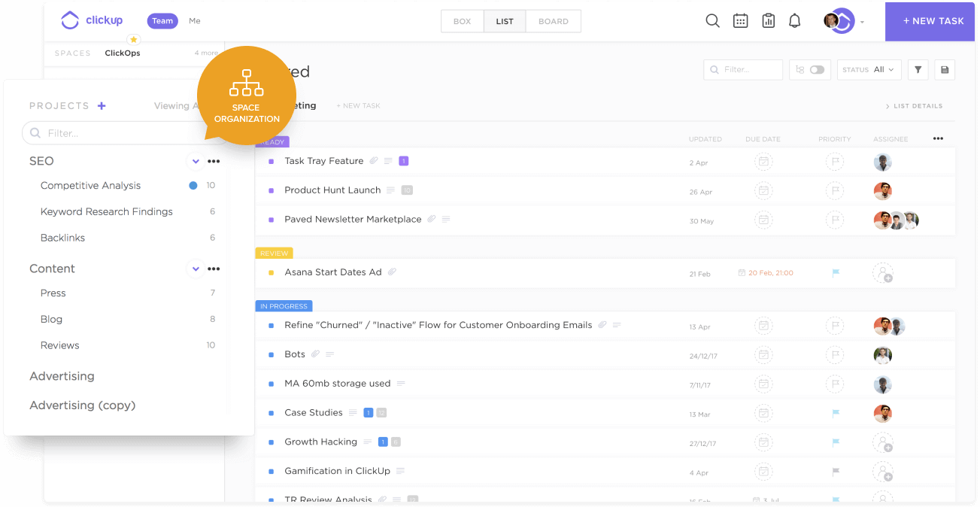Switch to Team view
Screen dimensions: 980x507
click(x=162, y=21)
